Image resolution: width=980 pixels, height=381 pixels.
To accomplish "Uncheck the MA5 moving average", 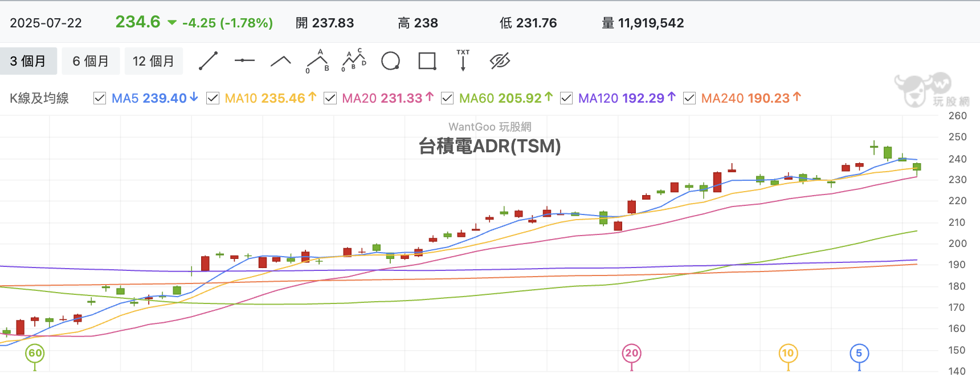I will click(100, 98).
